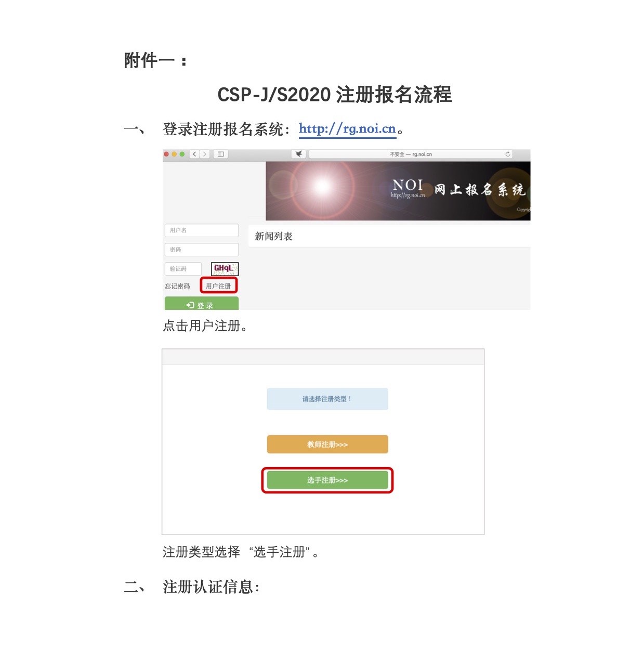Toggle the Safari sidebar icon
The height and width of the screenshot is (650, 644).
221,154
